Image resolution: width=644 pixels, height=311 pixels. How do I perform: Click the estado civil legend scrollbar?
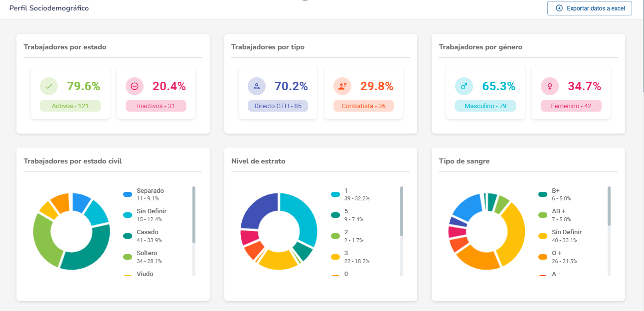coord(194,214)
